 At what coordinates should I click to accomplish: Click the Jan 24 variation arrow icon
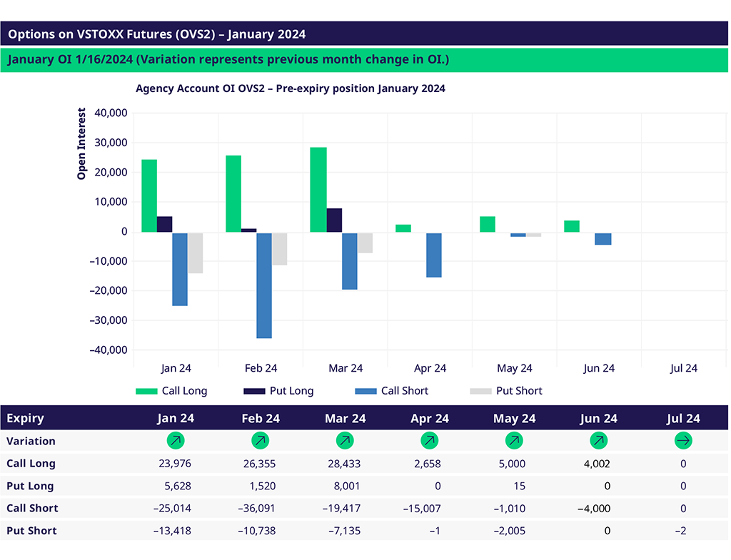(x=176, y=441)
